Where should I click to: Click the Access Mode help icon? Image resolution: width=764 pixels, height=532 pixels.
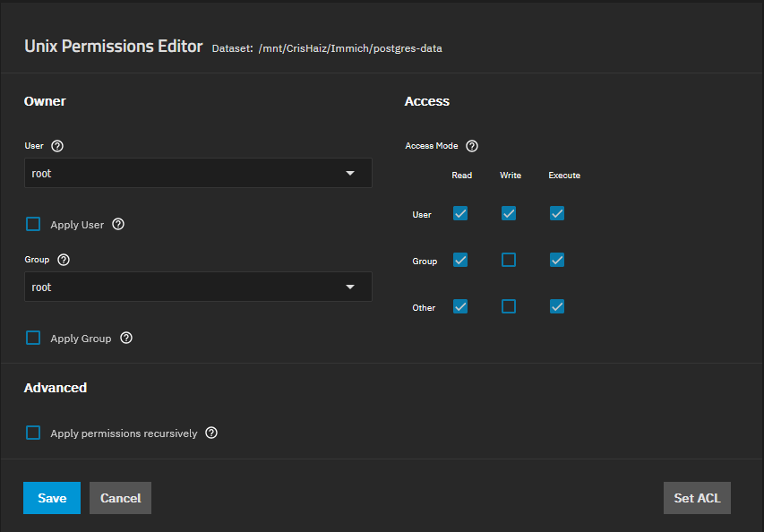tap(472, 146)
